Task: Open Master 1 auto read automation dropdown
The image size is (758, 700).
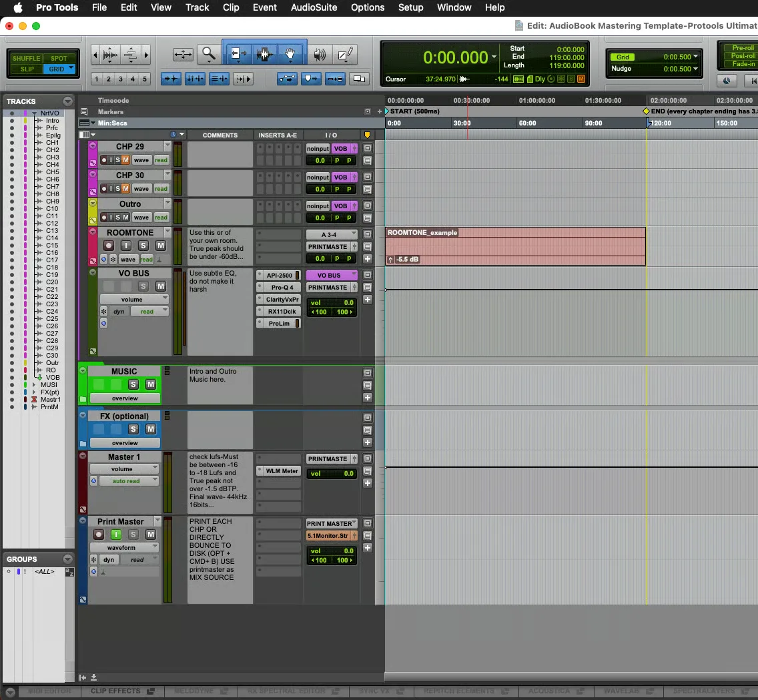Action: tap(129, 480)
